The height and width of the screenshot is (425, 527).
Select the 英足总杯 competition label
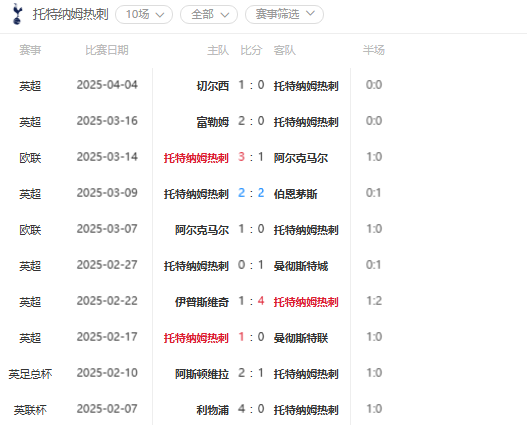pos(30,374)
